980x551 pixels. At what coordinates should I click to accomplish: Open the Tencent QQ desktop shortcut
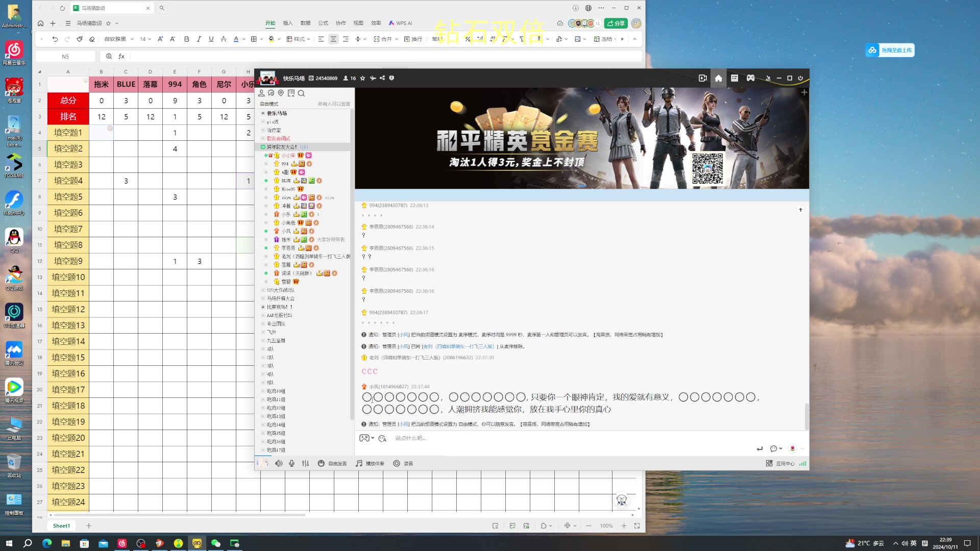click(x=14, y=240)
